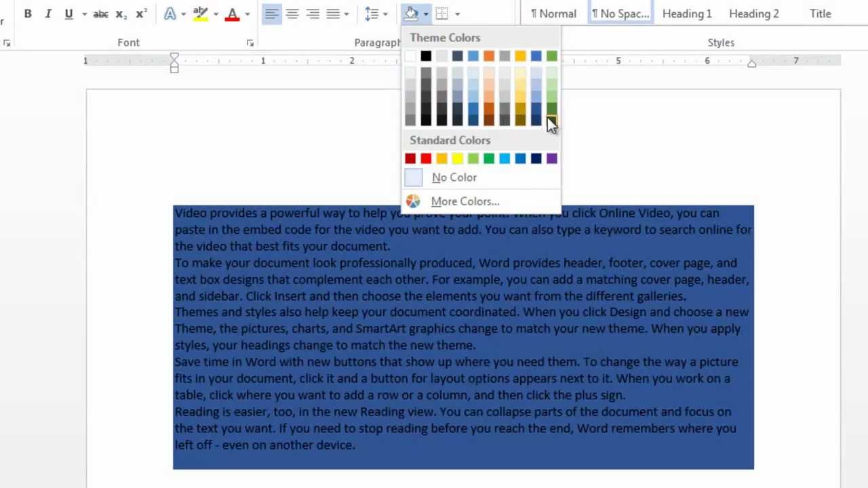The width and height of the screenshot is (868, 488).
Task: Pick green theme color swatch top row
Action: (x=552, y=56)
